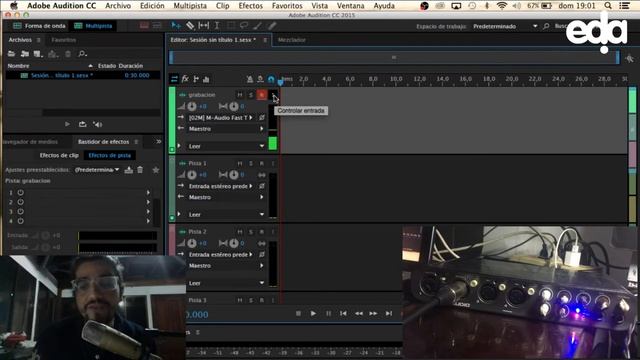Adjust Pista 1 volume knob
The height and width of the screenshot is (360, 640).
[192, 175]
